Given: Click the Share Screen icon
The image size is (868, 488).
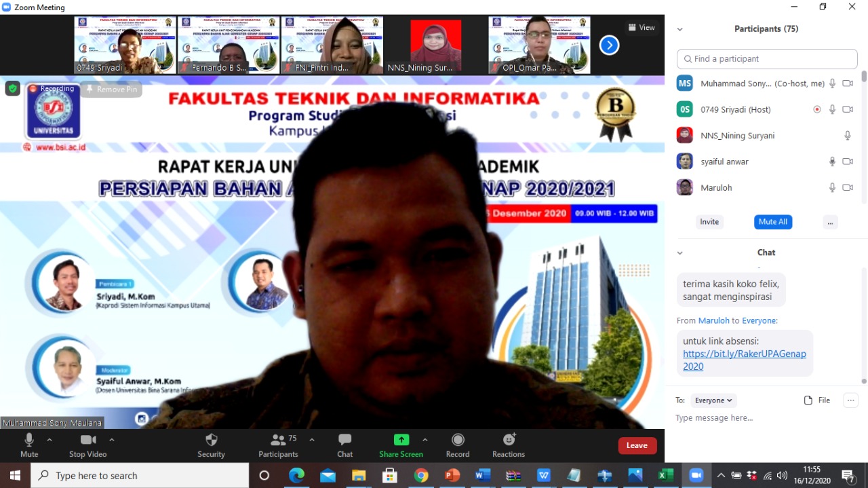Looking at the screenshot, I should (x=401, y=440).
